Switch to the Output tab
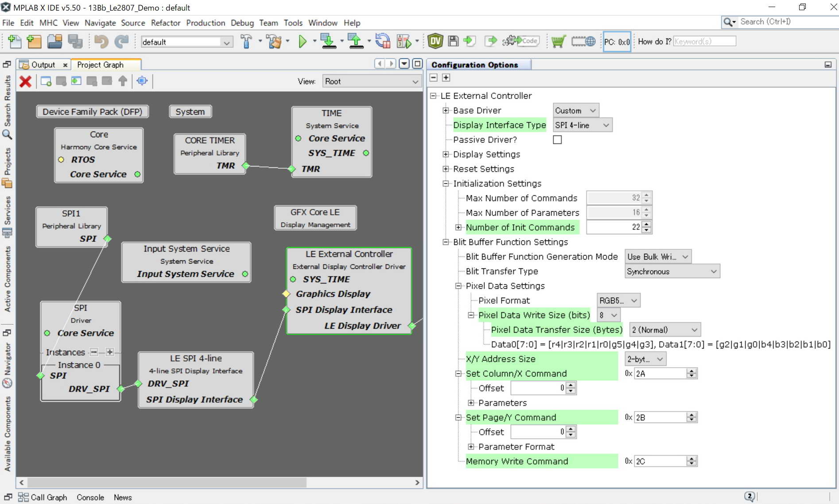Screen dimensions: 839x504 43,65
